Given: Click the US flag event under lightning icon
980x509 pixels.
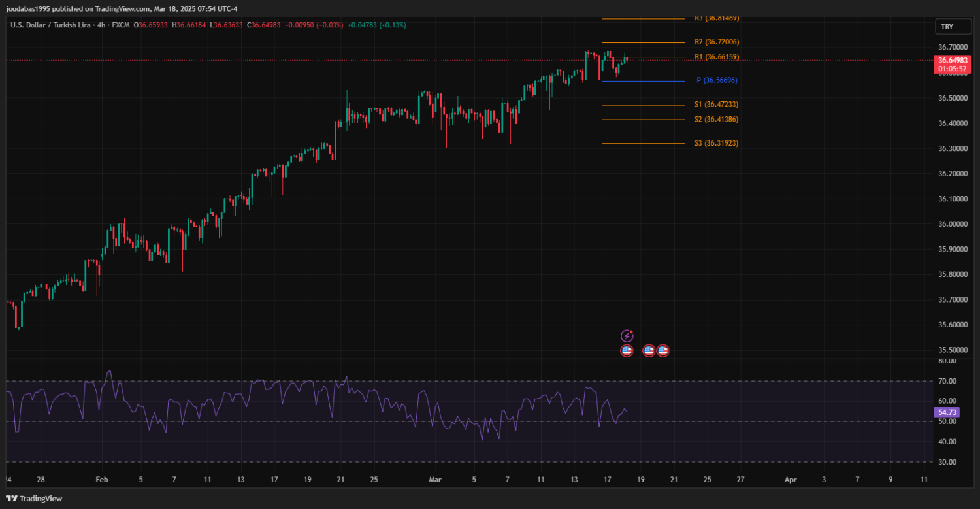Looking at the screenshot, I should coord(627,351).
